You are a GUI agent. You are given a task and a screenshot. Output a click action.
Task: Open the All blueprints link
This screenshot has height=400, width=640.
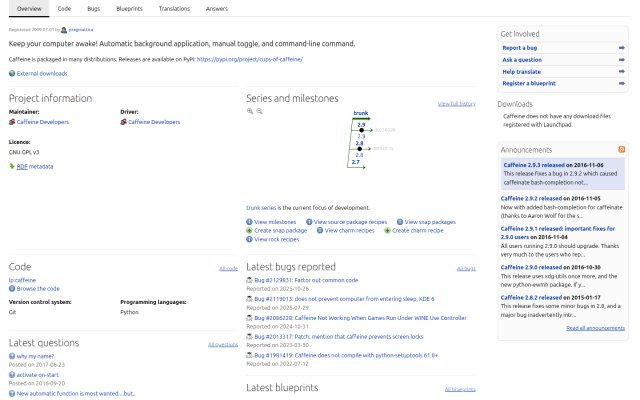[460, 389]
